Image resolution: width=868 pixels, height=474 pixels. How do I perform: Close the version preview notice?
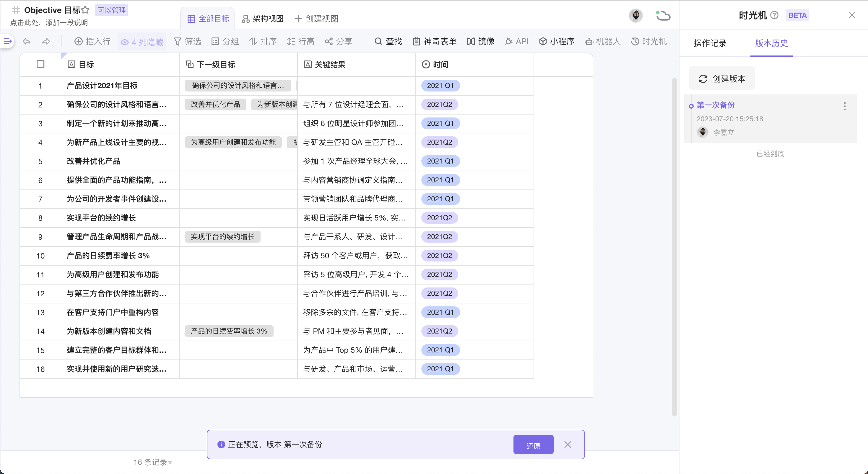click(x=568, y=444)
